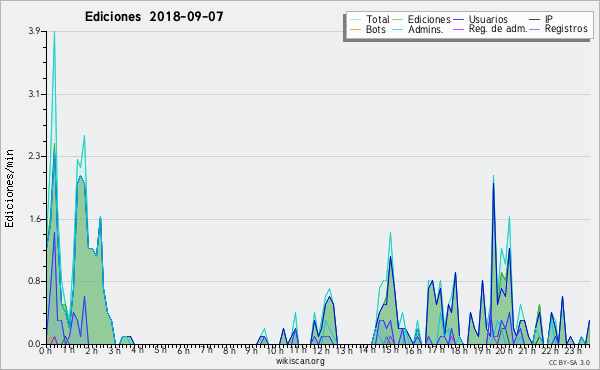Select the 'Usuarios' legend entry
The width and height of the screenshot is (600, 370).
click(x=488, y=19)
